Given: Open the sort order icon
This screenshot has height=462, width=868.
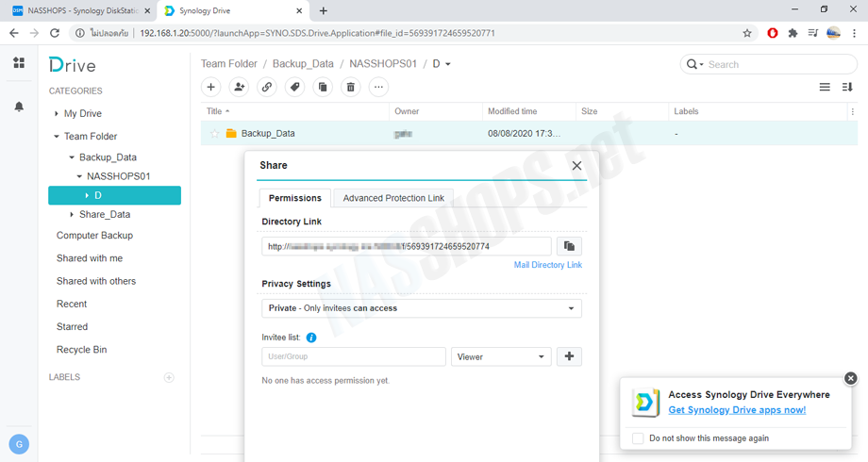Looking at the screenshot, I should pos(847,87).
